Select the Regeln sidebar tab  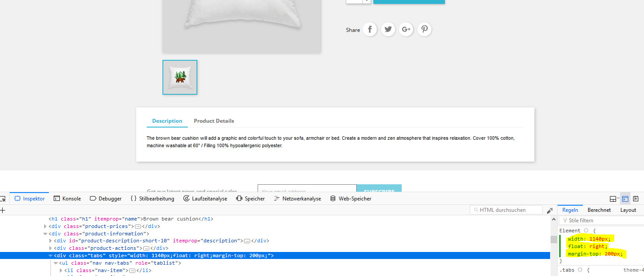[x=570, y=210]
